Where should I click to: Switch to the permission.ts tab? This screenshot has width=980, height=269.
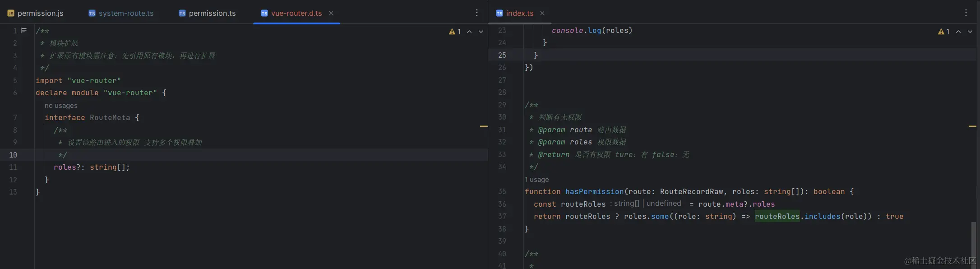tap(207, 13)
